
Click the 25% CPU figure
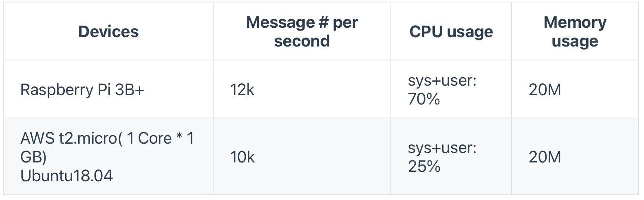[424, 167]
